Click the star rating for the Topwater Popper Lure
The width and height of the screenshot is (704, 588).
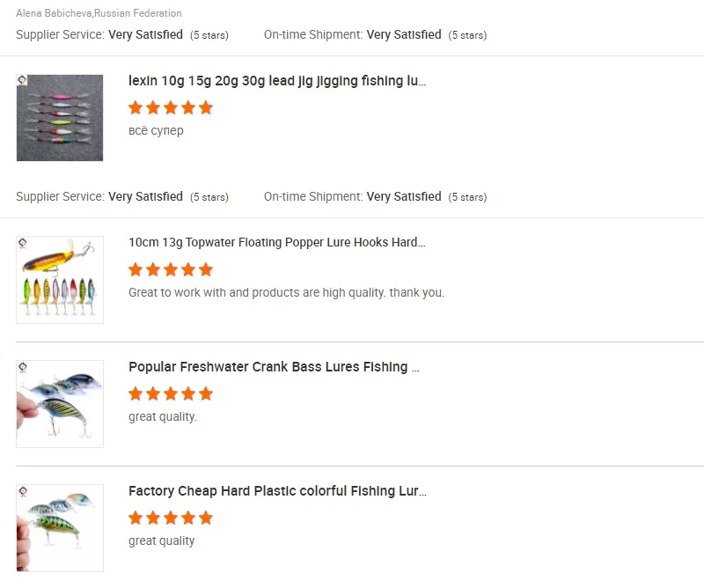pyautogui.click(x=171, y=269)
